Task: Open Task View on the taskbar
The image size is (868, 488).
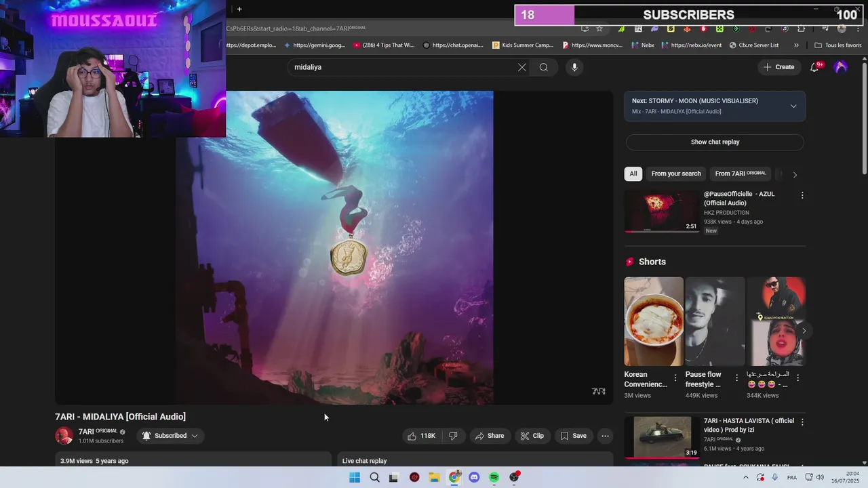Action: [394, 477]
